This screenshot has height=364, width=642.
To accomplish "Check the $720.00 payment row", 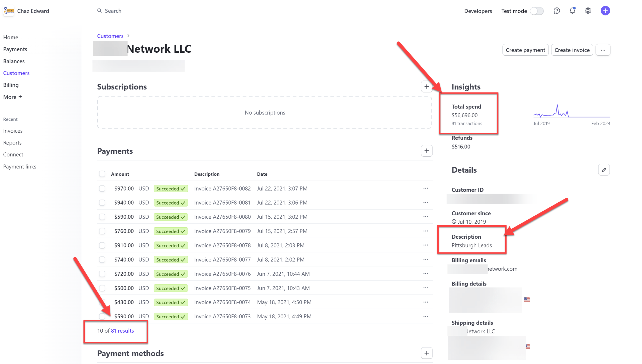I will coord(102,274).
